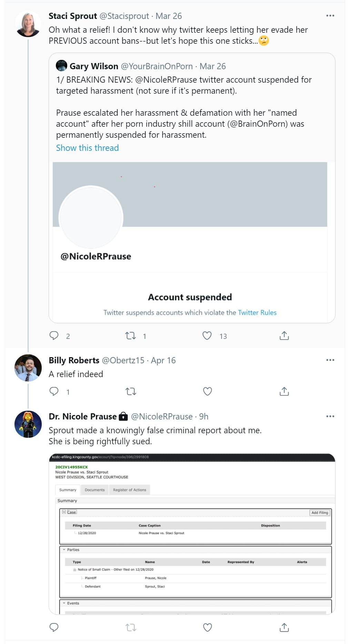Screen dimensions: 351x644
Task: Like Dr. Nicole Prause's tweet
Action: 207,627
